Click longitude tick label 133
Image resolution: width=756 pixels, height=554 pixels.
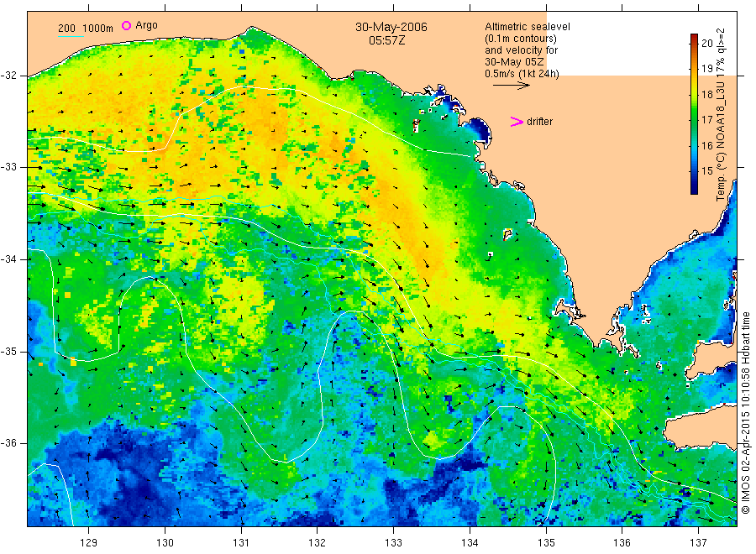point(393,542)
